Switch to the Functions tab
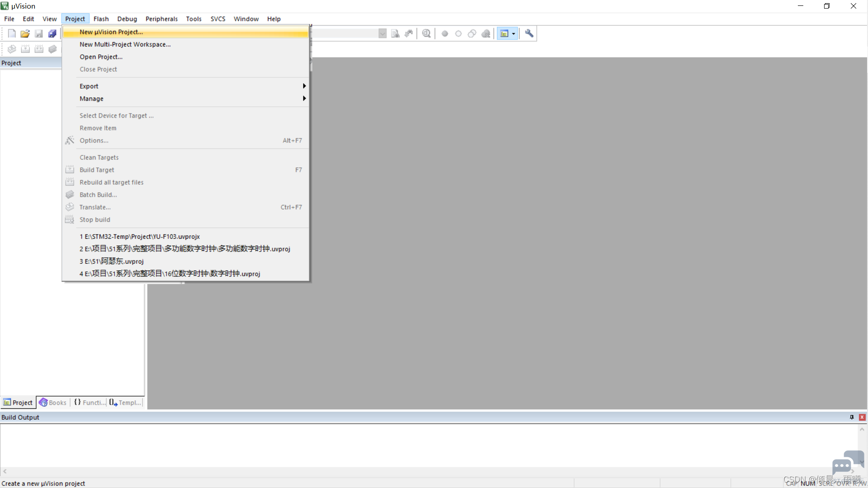 [90, 403]
